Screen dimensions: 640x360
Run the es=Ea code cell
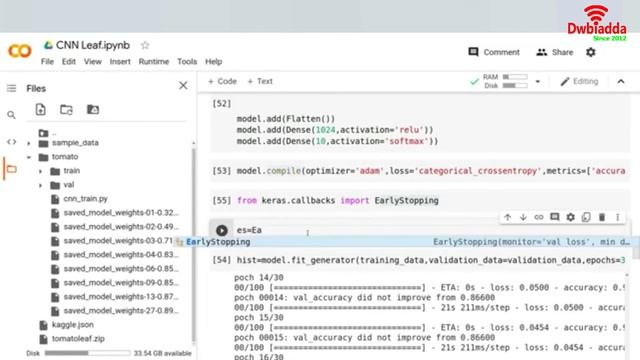(222, 231)
